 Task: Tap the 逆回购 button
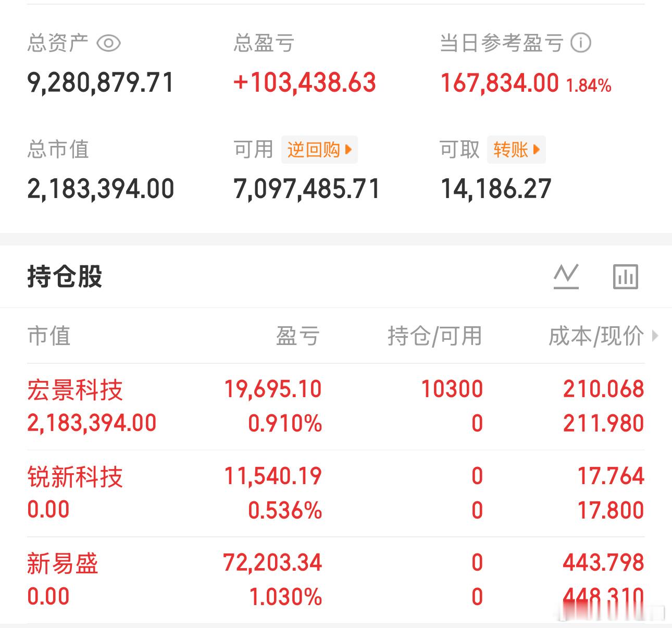[319, 150]
